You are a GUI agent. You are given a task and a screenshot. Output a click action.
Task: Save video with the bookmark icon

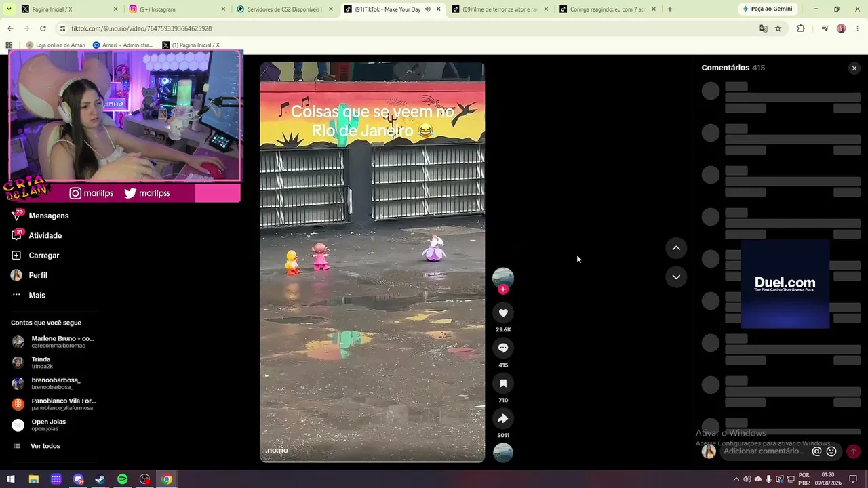tap(503, 383)
